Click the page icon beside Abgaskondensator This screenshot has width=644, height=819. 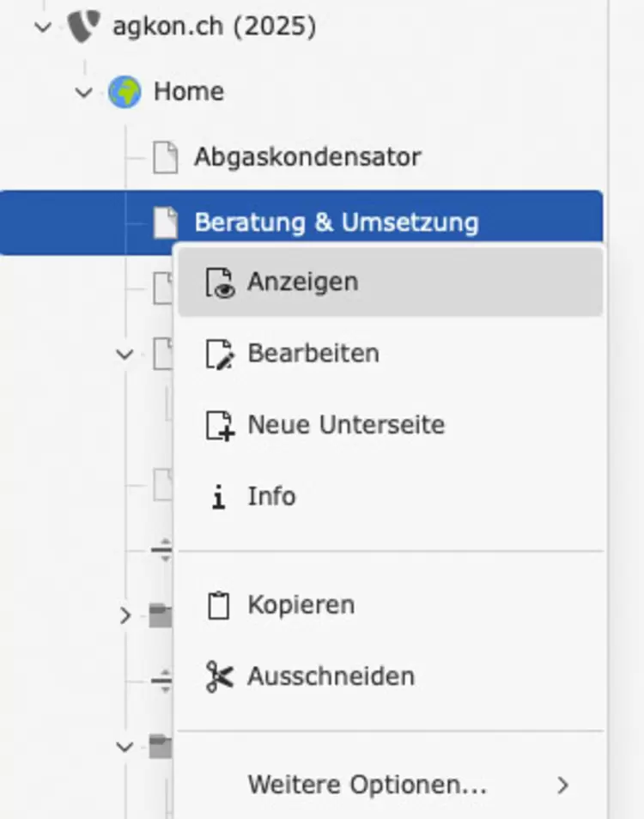pyautogui.click(x=166, y=157)
